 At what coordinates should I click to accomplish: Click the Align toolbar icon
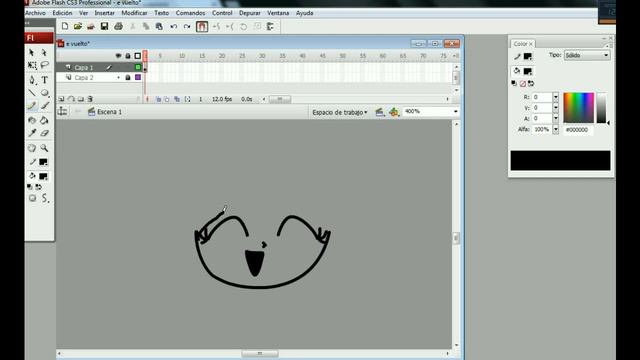click(x=270, y=27)
